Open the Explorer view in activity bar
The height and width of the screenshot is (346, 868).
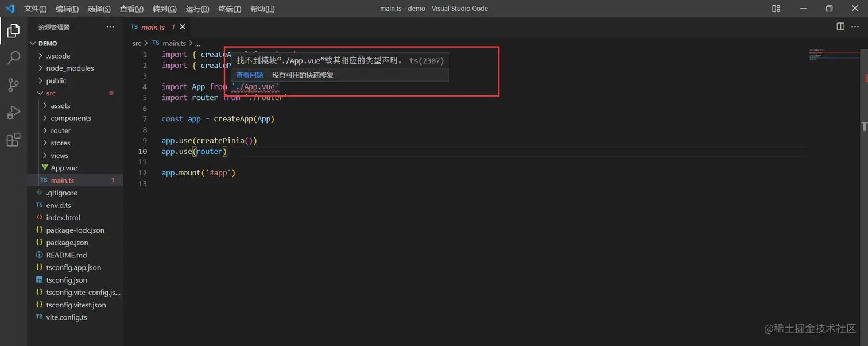[x=13, y=30]
